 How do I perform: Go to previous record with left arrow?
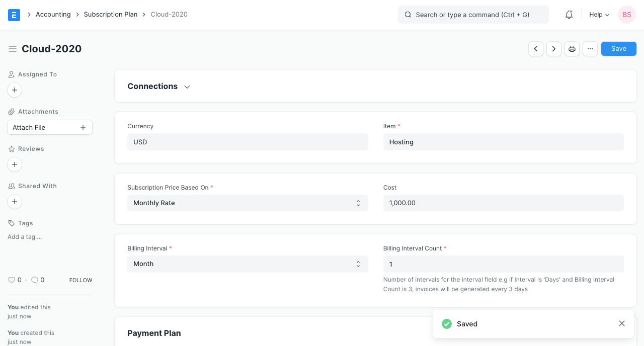(x=535, y=48)
